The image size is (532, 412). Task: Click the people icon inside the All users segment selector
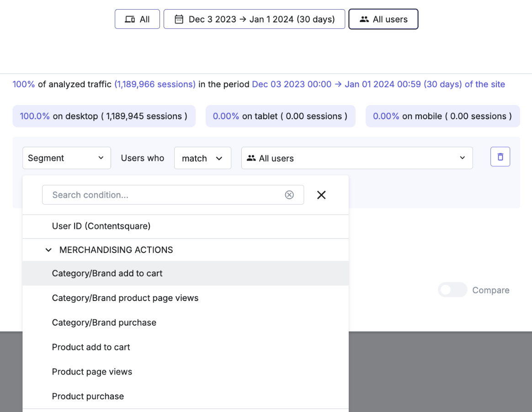coord(252,158)
